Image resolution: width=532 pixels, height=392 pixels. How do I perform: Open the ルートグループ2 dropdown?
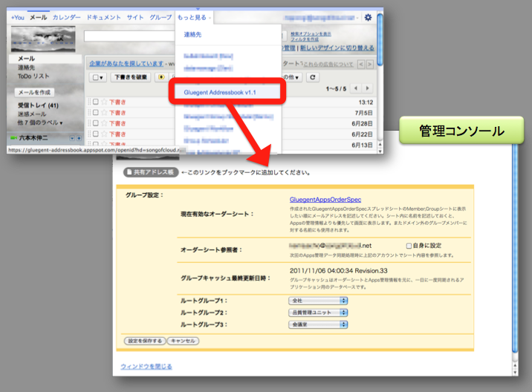(x=318, y=313)
